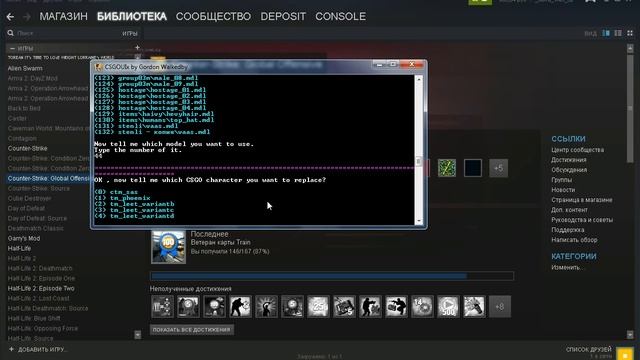Click the search magnifier icon in library

point(11,33)
